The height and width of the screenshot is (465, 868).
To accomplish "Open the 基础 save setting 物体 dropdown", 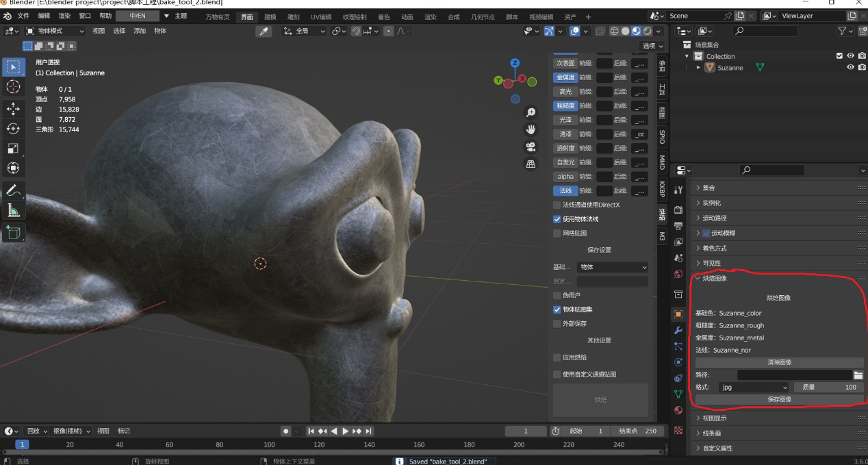I will [x=612, y=267].
